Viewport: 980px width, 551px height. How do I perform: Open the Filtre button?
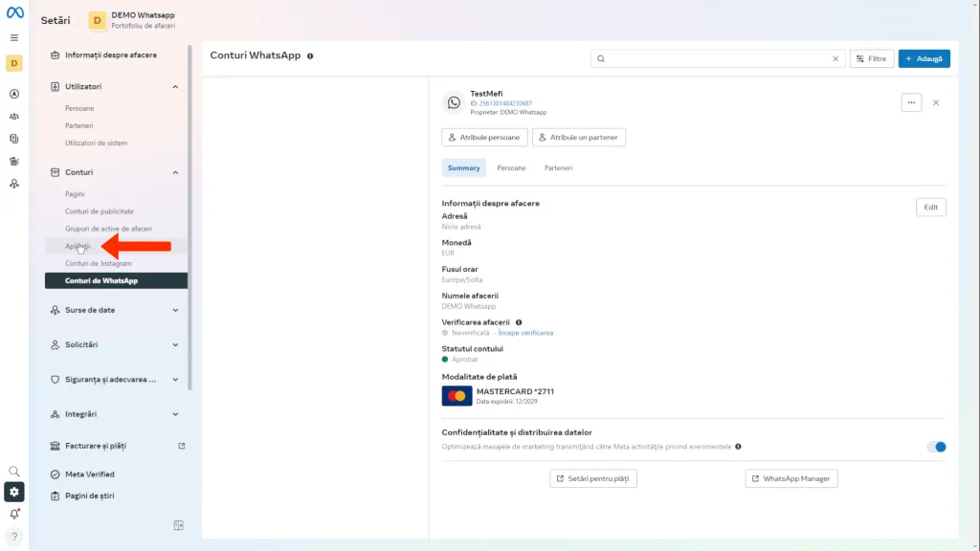pos(871,58)
